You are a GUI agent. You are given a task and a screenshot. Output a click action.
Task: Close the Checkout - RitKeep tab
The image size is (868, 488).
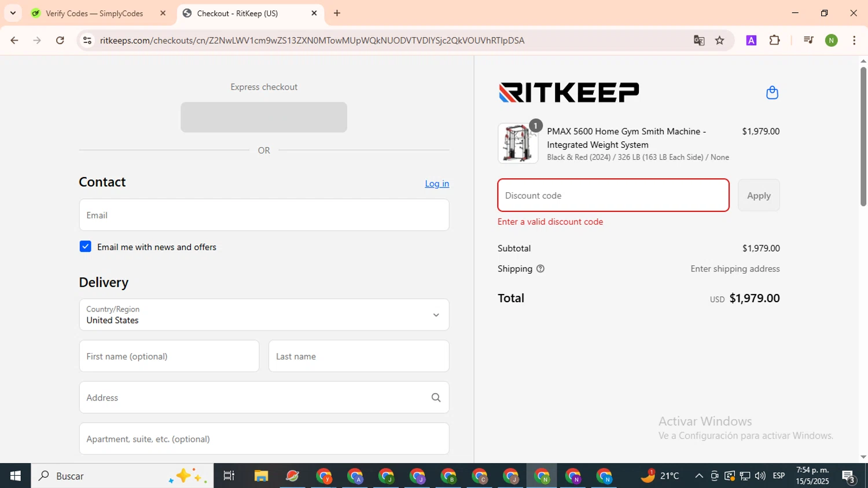pyautogui.click(x=314, y=13)
